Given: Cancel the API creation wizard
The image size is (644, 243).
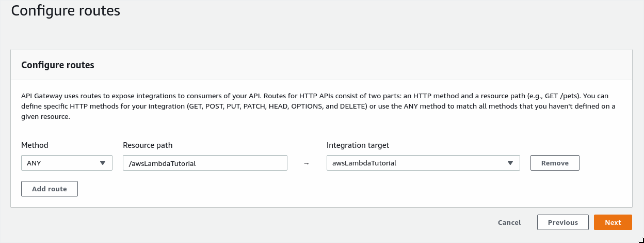Looking at the screenshot, I should tap(509, 222).
